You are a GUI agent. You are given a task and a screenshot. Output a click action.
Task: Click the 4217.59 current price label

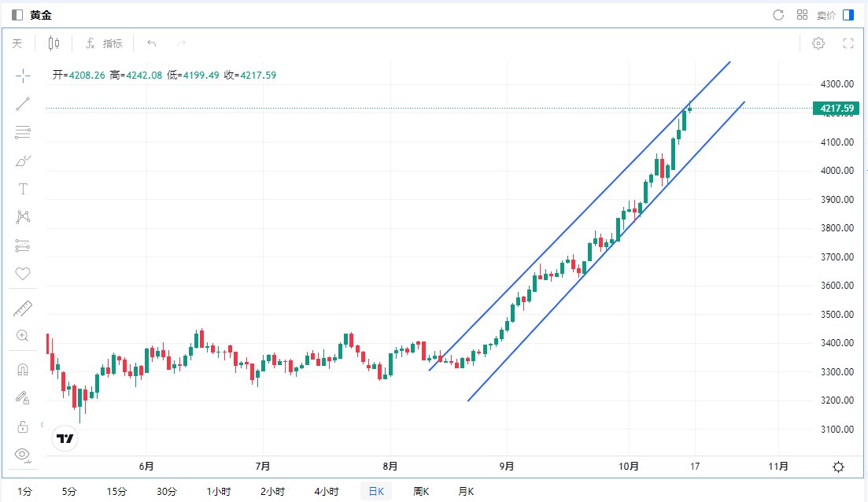(x=836, y=108)
